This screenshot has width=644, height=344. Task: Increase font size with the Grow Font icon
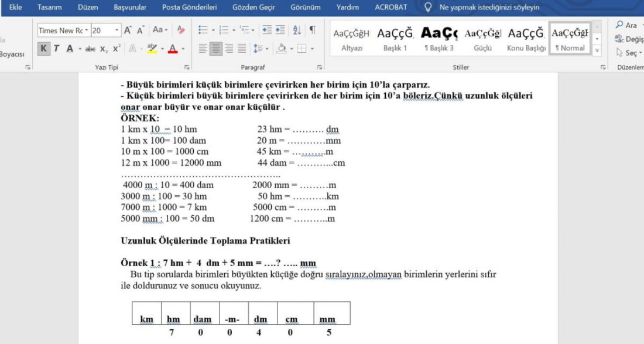click(x=128, y=30)
